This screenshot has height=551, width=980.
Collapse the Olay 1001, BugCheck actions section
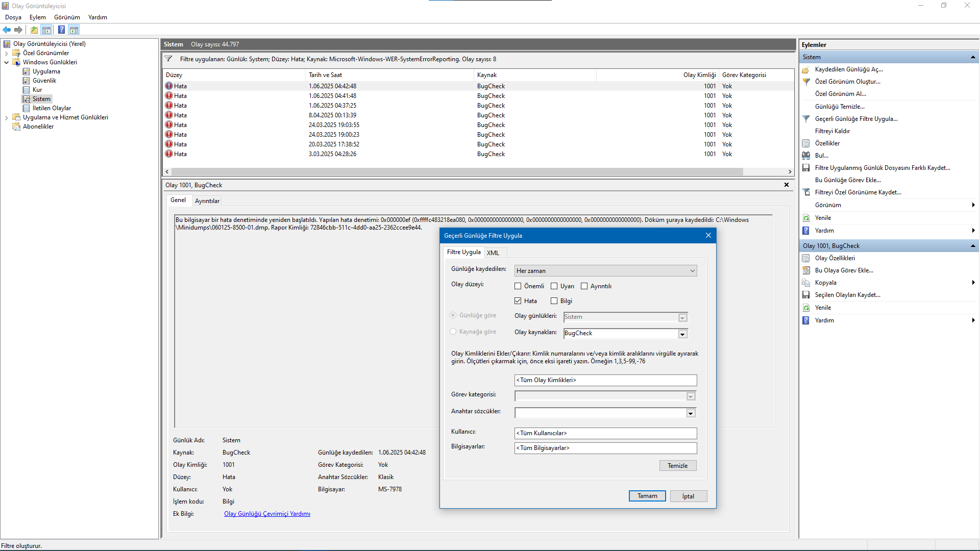973,246
